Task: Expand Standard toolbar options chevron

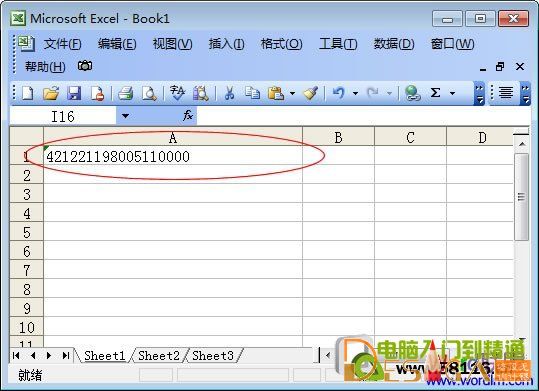Action: click(479, 93)
